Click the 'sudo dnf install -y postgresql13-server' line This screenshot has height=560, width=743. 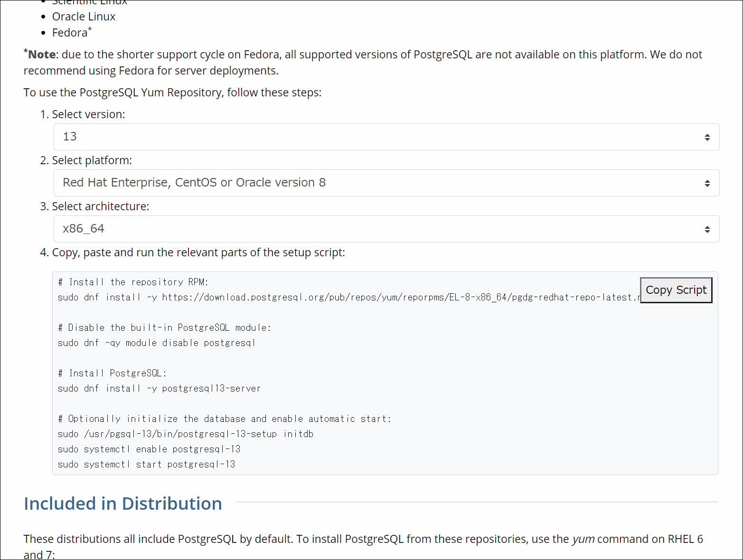click(159, 388)
